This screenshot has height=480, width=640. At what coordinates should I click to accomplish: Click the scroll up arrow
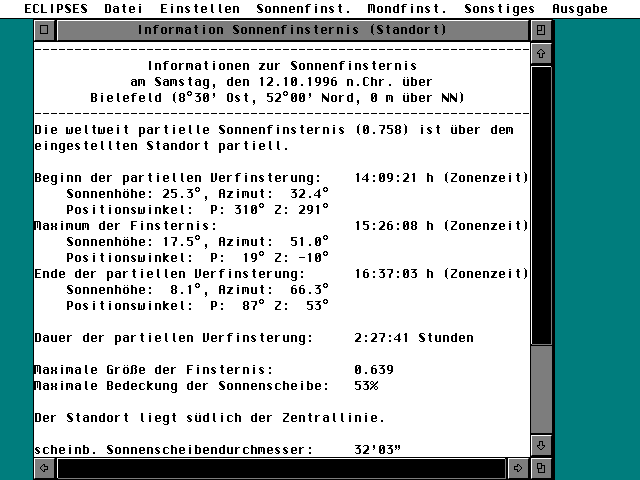click(541, 52)
